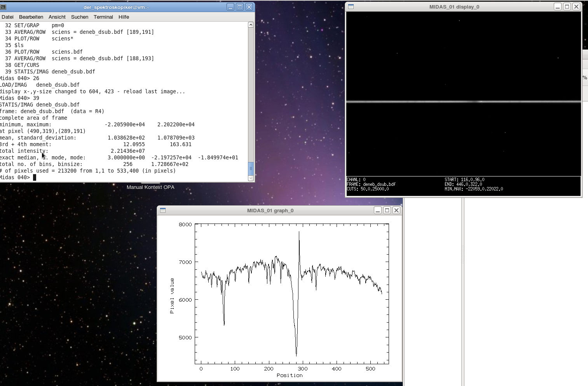Close the MIDAS_01 display_0 window

coord(576,7)
